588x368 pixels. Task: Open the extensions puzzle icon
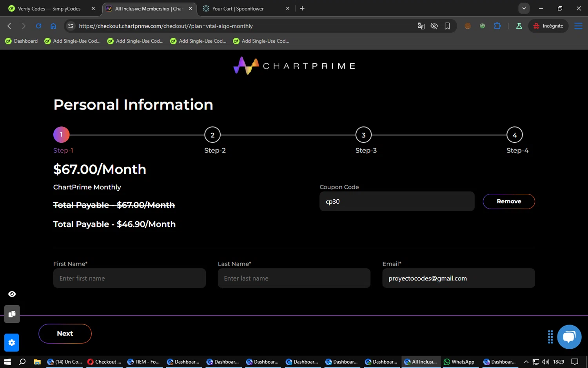tap(497, 26)
